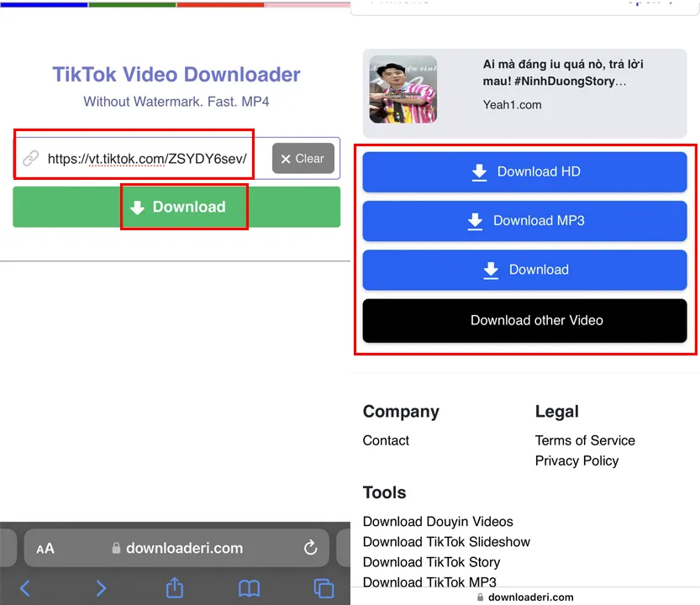Tap the Share icon in Safari toolbar

point(174,588)
